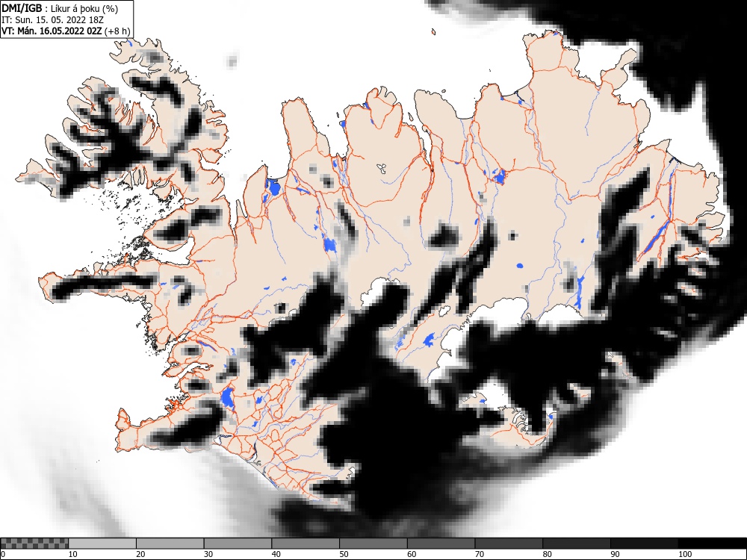Image resolution: width=747 pixels, height=560 pixels.
Task: Click the legend label "60"
Action: 412,554
